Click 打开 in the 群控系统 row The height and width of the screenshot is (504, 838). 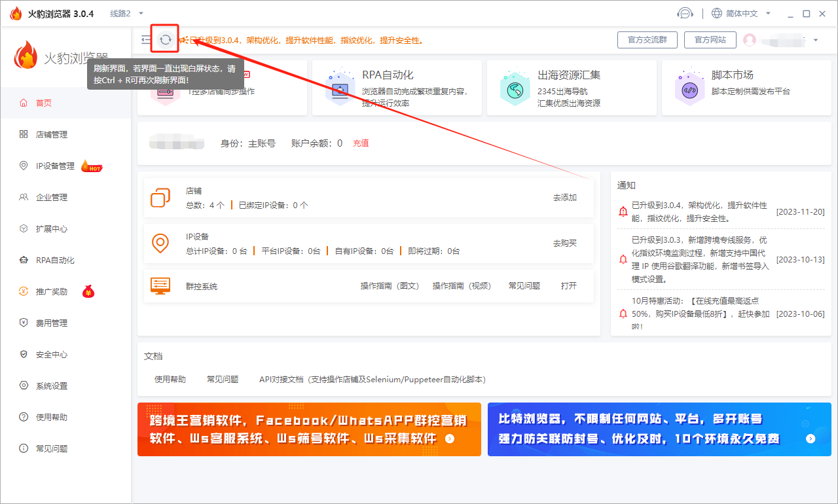click(x=569, y=286)
